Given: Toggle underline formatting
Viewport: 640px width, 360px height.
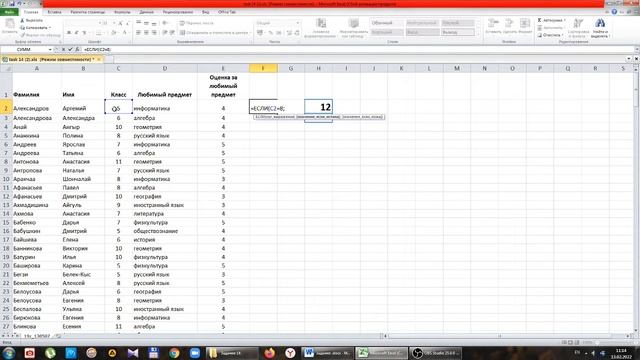Looking at the screenshot, I should pos(84,33).
